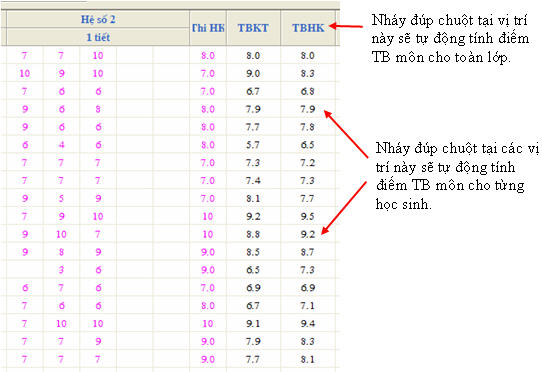The image size is (542, 372).
Task: Select TBHK cell showing 7.1
Action: click(307, 306)
